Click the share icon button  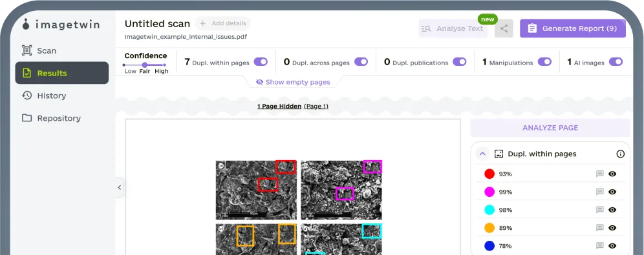tap(504, 28)
